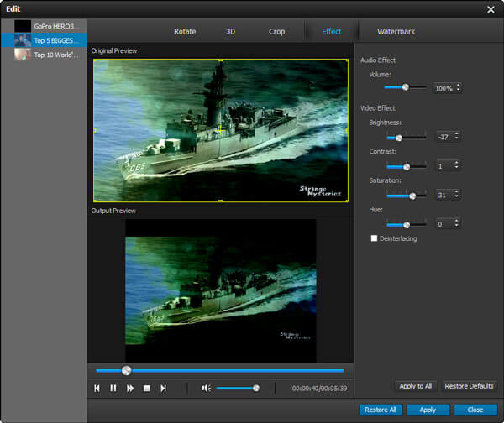Switch to the Rotate tab
The height and width of the screenshot is (423, 504).
click(185, 31)
